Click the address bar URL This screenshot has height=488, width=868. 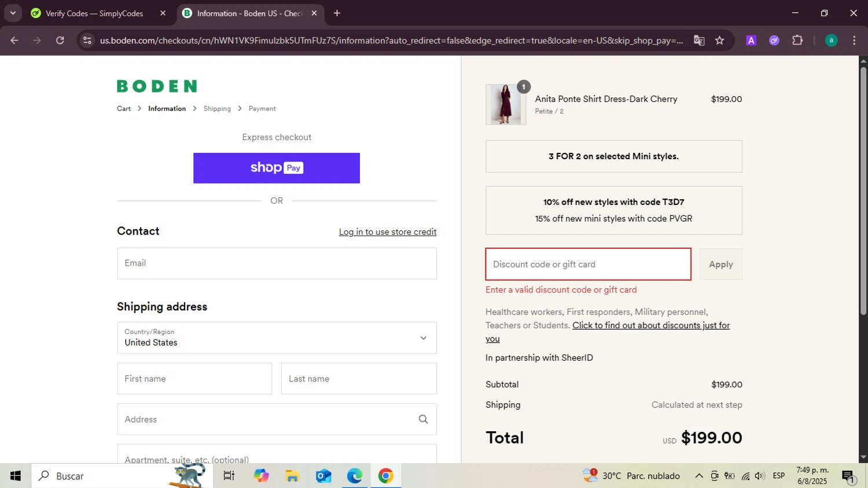(391, 41)
